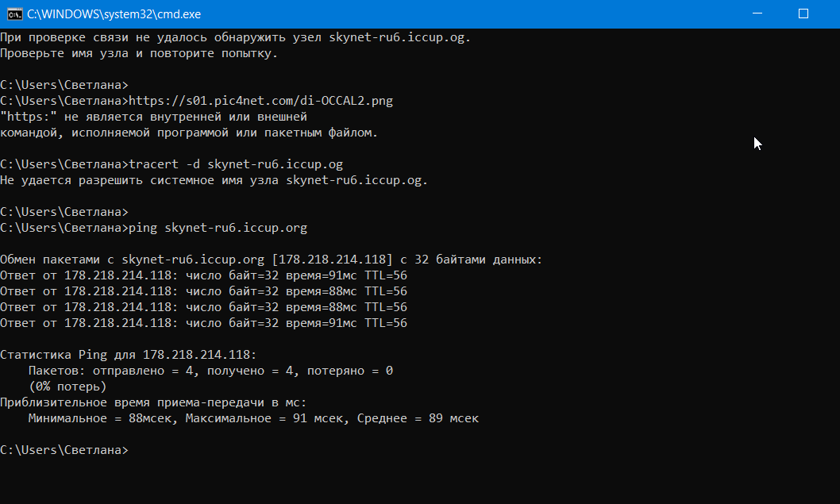
Task: Maximize the command prompt window
Action: [x=803, y=13]
